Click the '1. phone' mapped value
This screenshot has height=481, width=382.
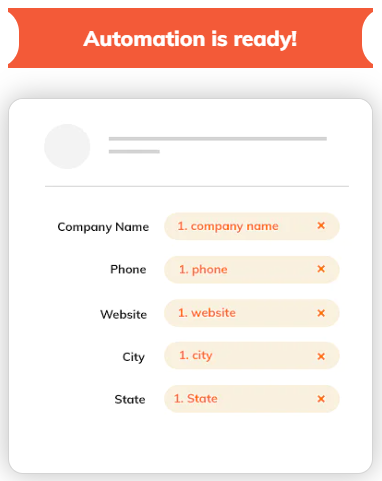coord(252,269)
